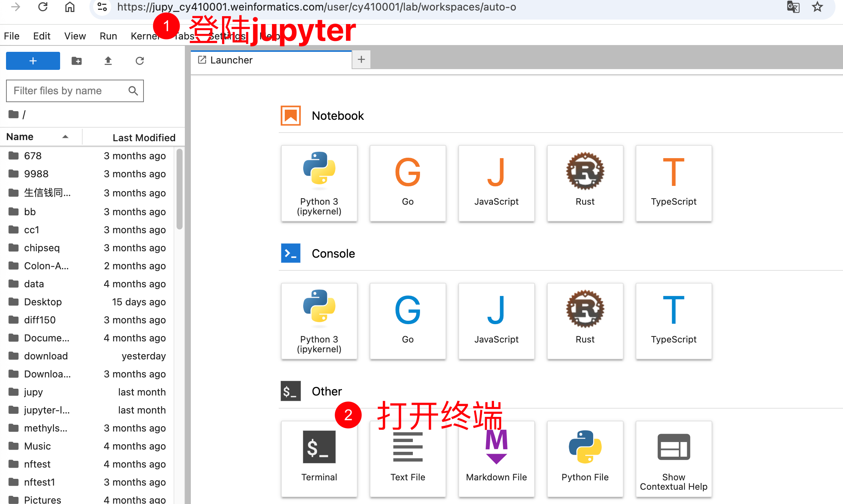843x504 pixels.
Task: Sort files by Name column
Action: [x=20, y=137]
